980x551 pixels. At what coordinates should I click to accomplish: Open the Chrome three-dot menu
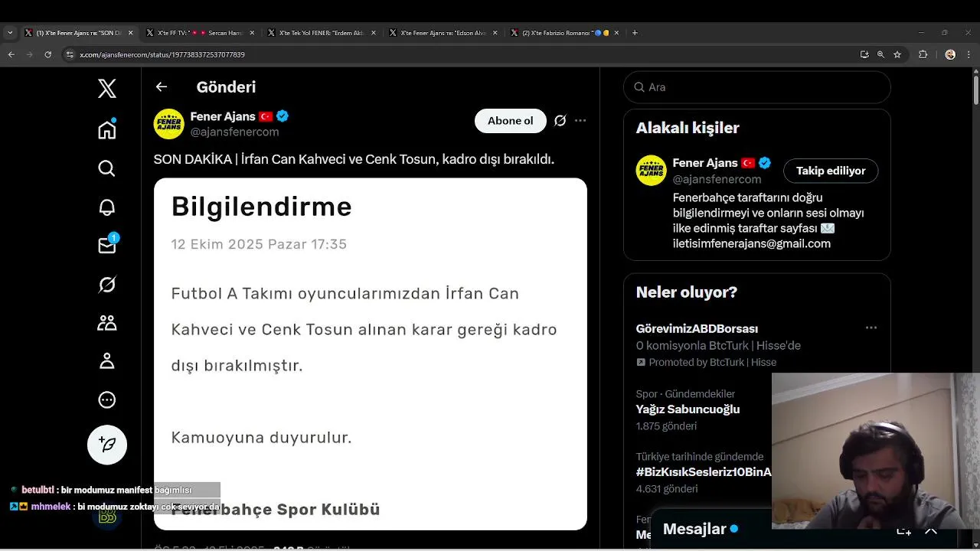[969, 54]
